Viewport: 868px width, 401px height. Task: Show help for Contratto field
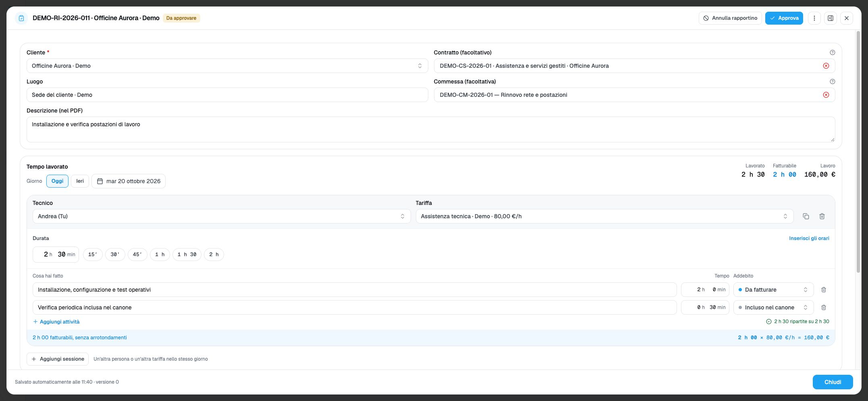point(832,52)
